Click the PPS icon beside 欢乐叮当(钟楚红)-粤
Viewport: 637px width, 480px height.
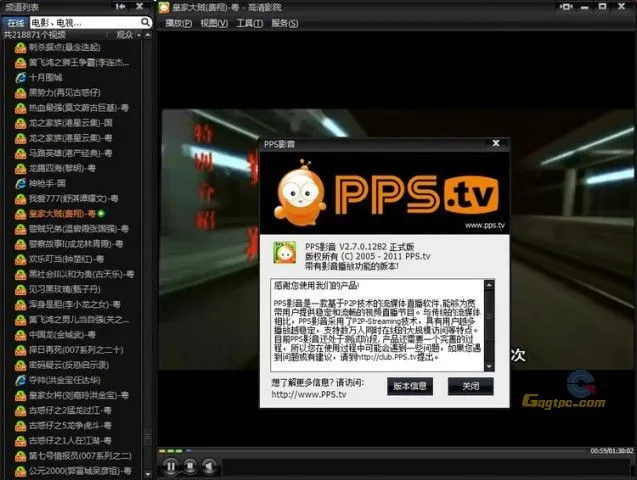coord(20,259)
